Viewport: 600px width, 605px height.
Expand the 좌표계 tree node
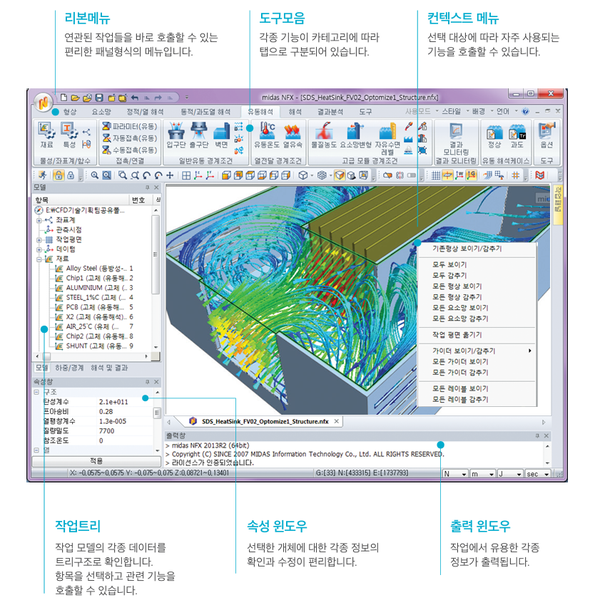[x=39, y=220]
